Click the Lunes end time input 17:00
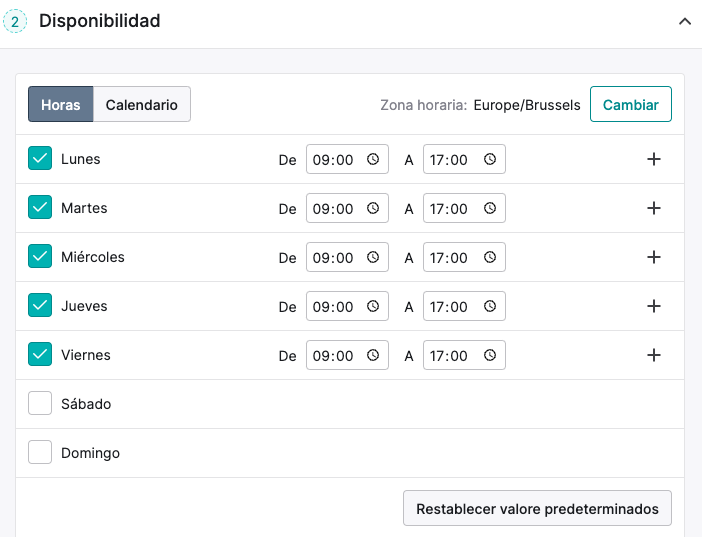The height and width of the screenshot is (537, 702). [464, 159]
